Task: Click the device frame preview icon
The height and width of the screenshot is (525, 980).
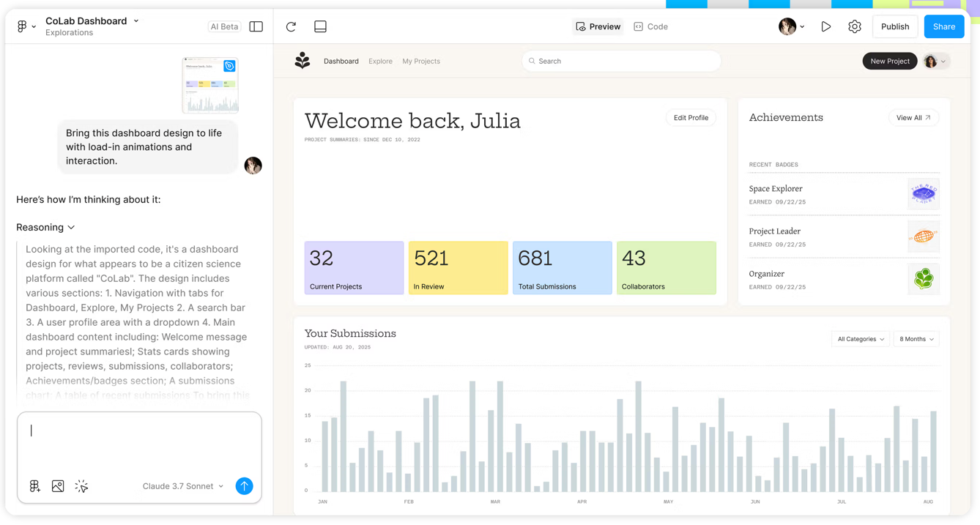Action: click(x=320, y=26)
